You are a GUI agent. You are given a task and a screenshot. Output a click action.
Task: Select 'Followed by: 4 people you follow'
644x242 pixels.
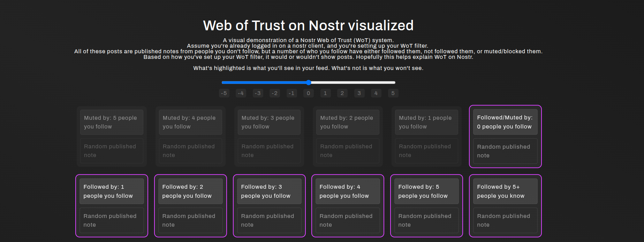pyautogui.click(x=348, y=191)
